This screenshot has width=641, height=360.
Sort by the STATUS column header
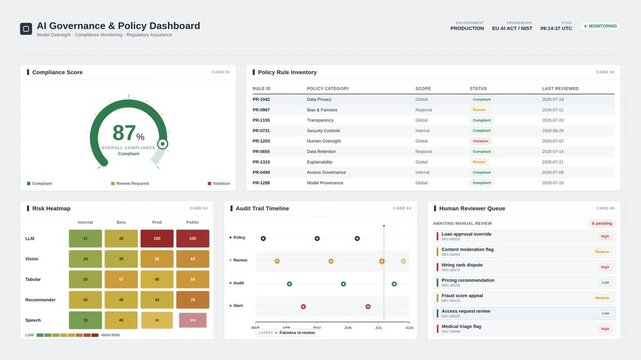coord(478,89)
